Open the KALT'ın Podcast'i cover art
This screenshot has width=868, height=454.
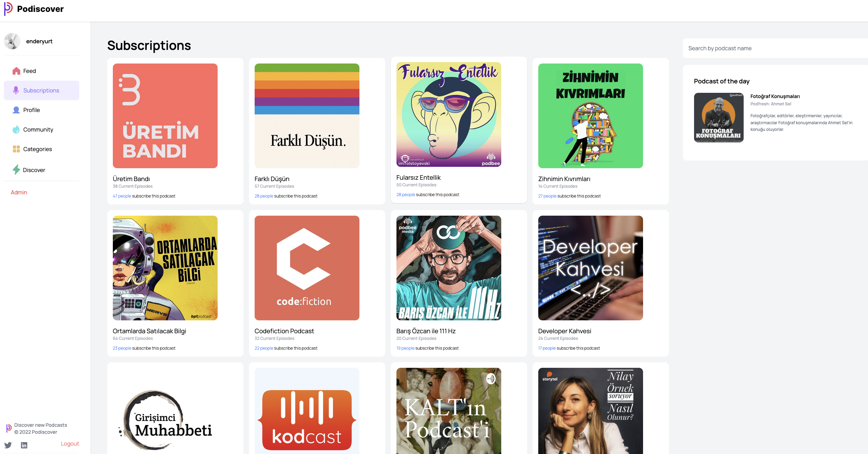[449, 411]
